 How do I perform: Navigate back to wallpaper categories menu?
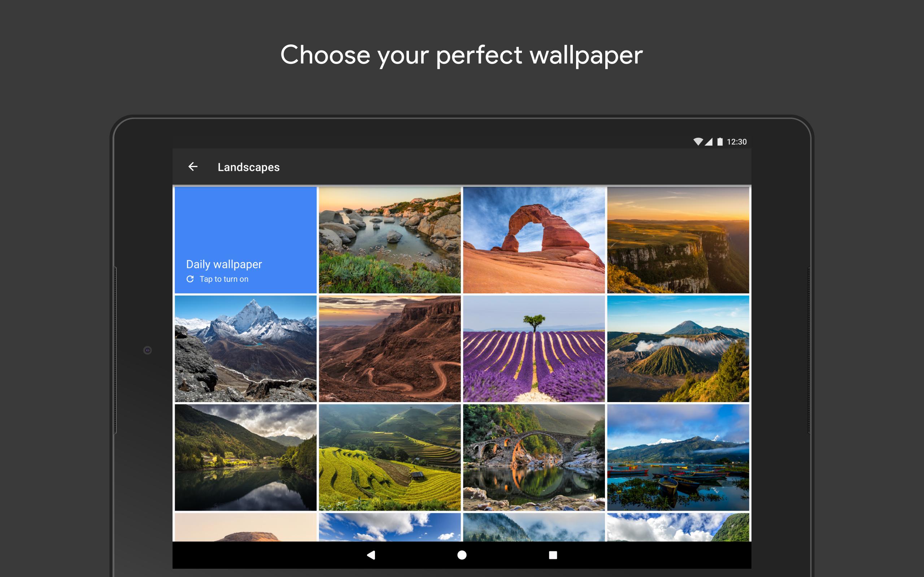point(193,167)
